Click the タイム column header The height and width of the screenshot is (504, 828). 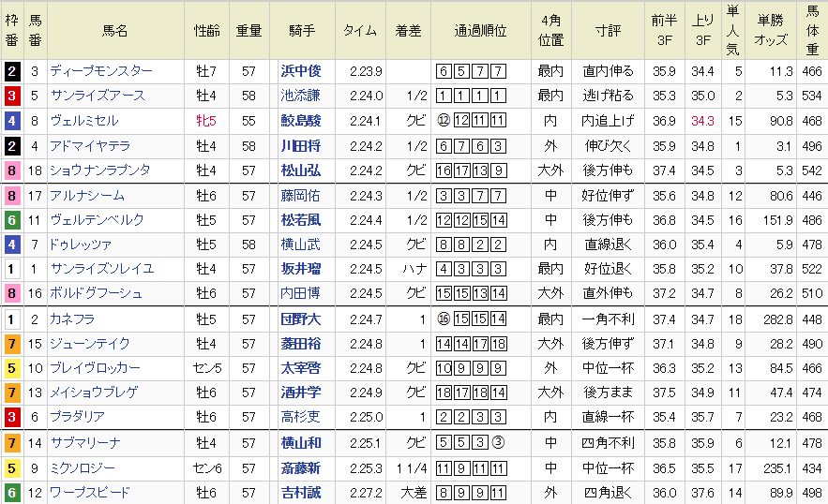[x=360, y=30]
